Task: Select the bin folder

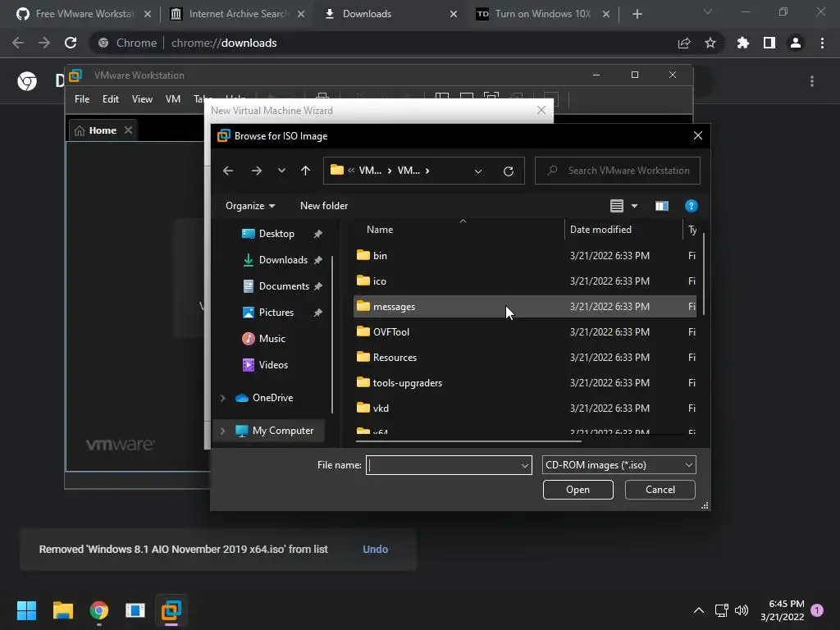Action: 524,256
